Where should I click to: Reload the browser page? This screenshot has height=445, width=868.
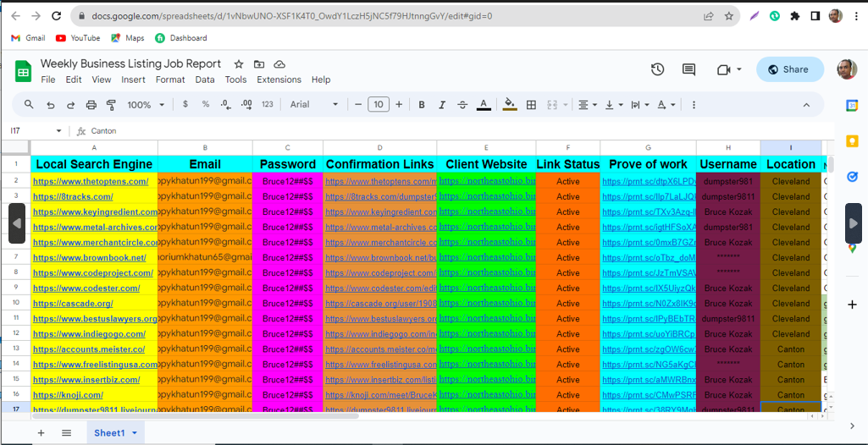point(57,16)
